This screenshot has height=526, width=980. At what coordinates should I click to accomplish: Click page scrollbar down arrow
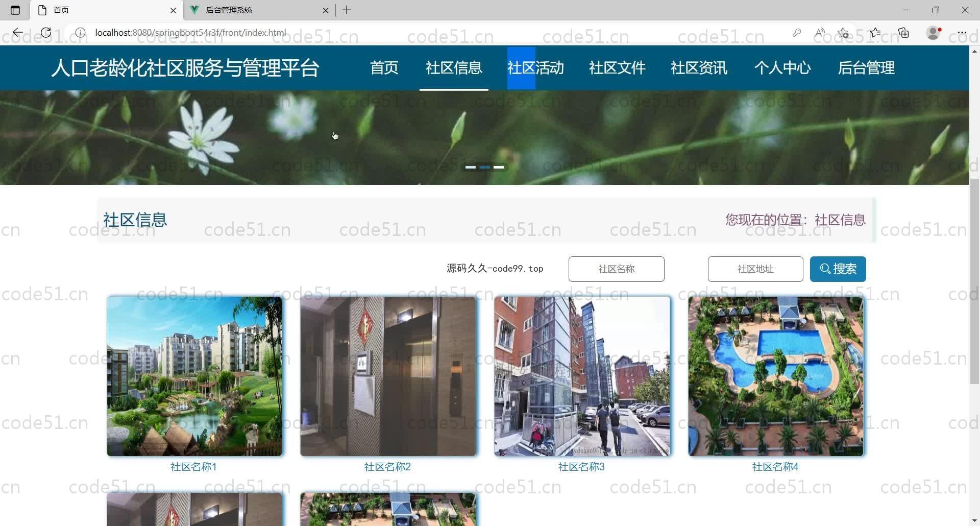coord(974,521)
